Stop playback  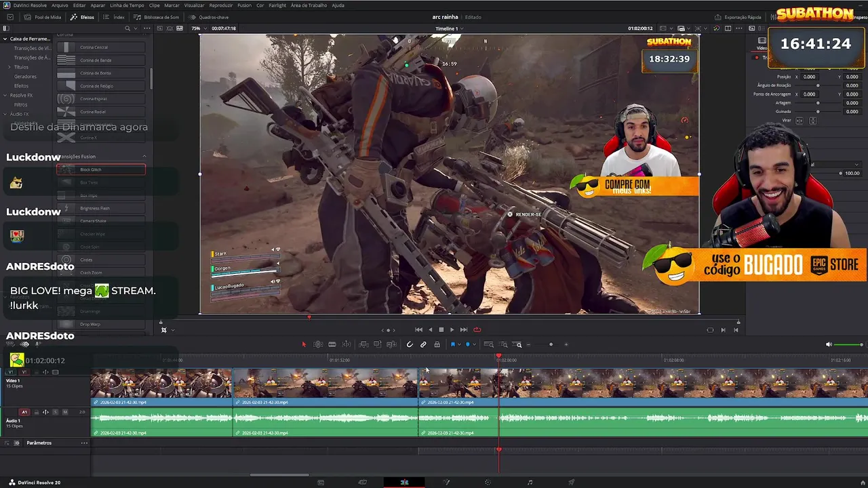click(441, 330)
